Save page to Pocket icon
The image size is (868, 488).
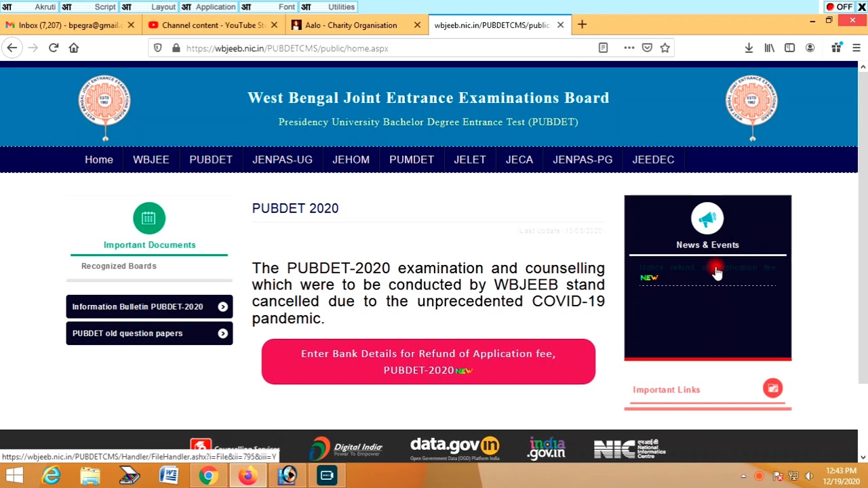[x=647, y=48]
